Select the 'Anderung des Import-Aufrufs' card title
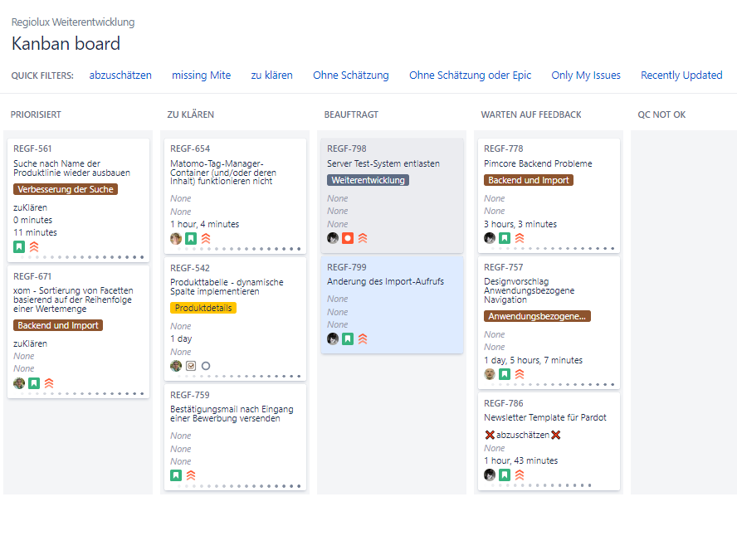Image resolution: width=737 pixels, height=560 pixels. [x=385, y=281]
